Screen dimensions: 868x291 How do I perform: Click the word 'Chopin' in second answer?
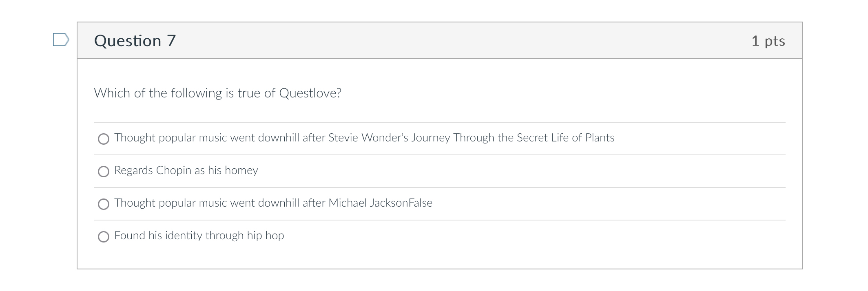click(173, 170)
